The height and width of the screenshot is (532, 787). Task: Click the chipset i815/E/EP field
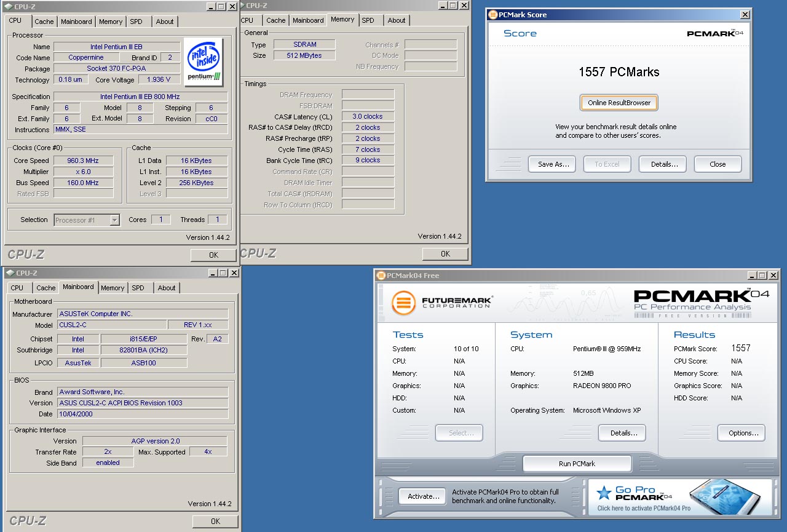[x=143, y=339]
